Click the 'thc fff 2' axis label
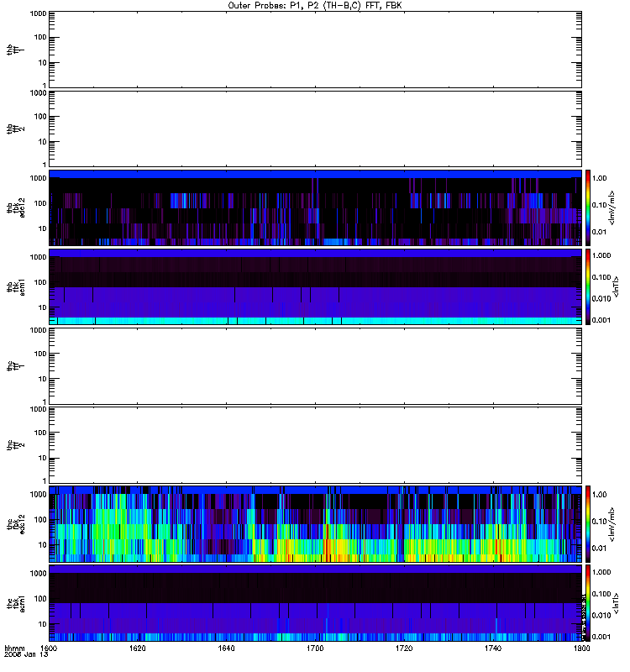Screen dimensions: 630x672 16,445
